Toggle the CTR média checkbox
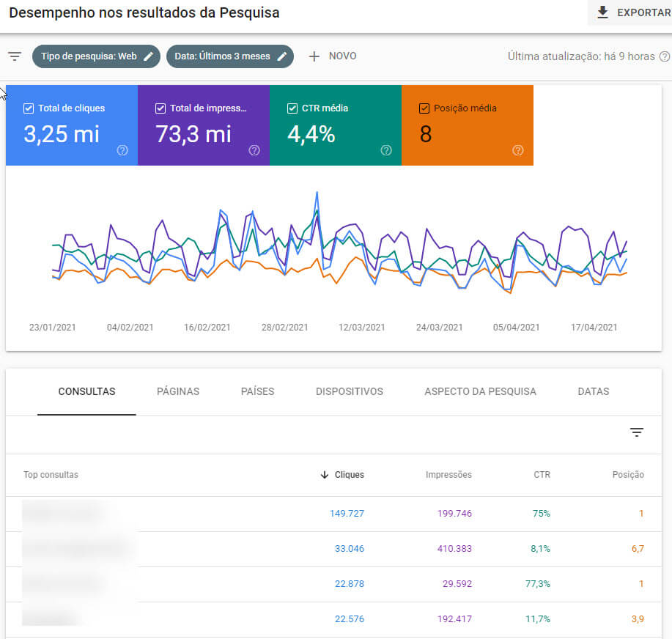672x639 pixels. pyautogui.click(x=292, y=107)
